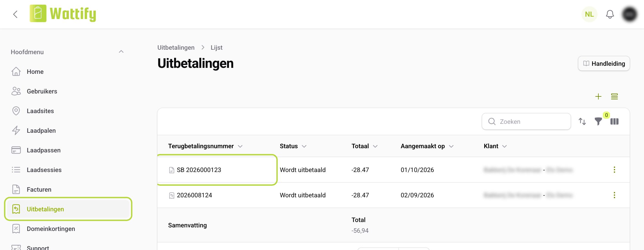
Task: Click the Total value -56,94
Action: pyautogui.click(x=360, y=231)
